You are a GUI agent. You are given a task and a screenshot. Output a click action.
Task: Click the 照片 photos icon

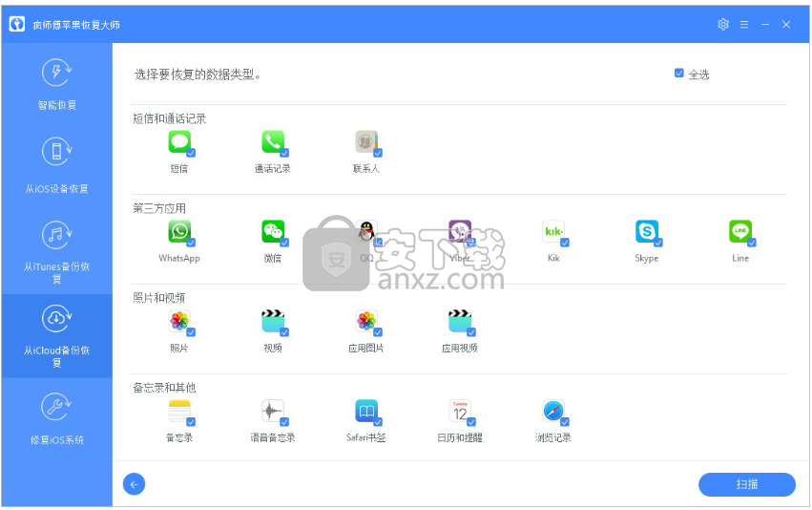click(179, 321)
